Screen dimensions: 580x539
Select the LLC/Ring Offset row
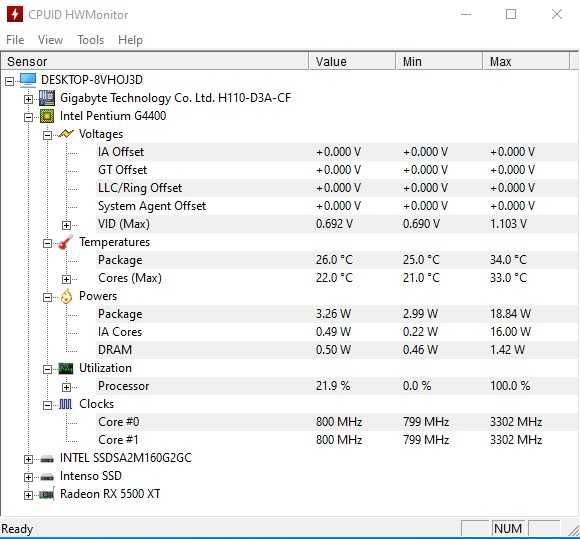coord(337,188)
